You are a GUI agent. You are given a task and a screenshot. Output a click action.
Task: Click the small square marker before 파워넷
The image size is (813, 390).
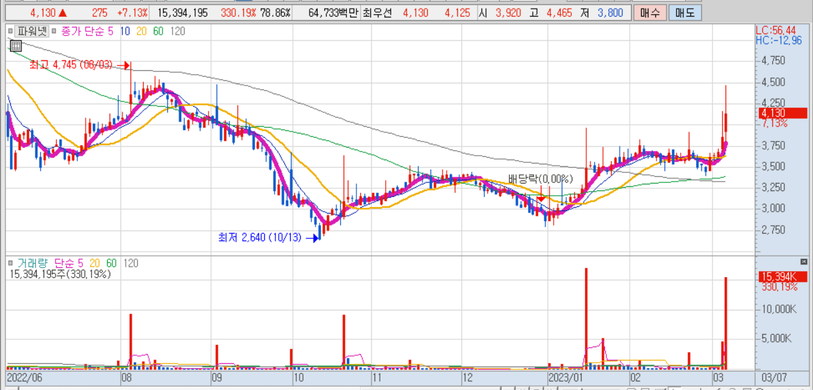(x=10, y=32)
